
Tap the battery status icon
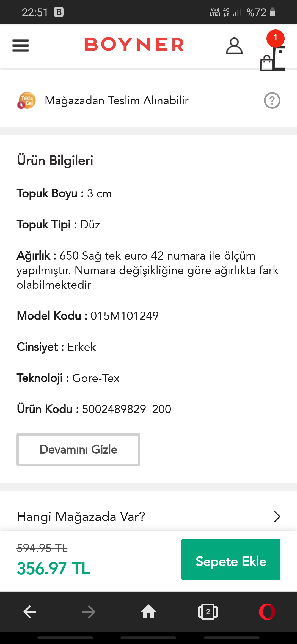273,12
